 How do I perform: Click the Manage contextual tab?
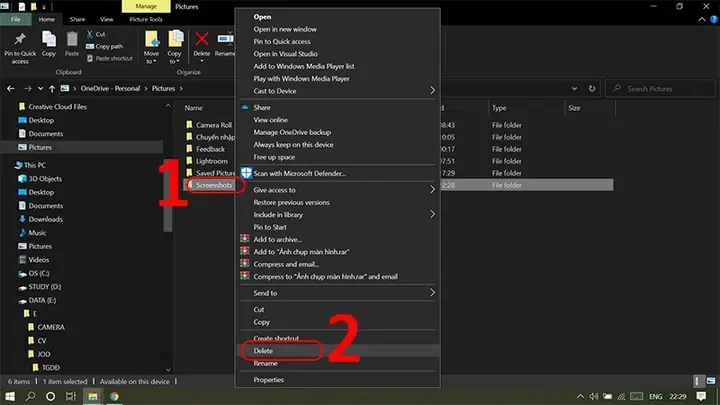146,6
